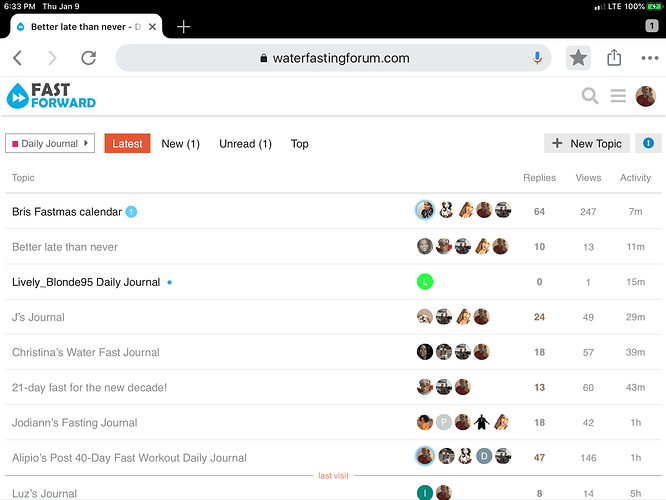Open 'Alipio's Post 40-Day Fast Workout Daily Journal'
This screenshot has width=666, height=500.
(129, 458)
